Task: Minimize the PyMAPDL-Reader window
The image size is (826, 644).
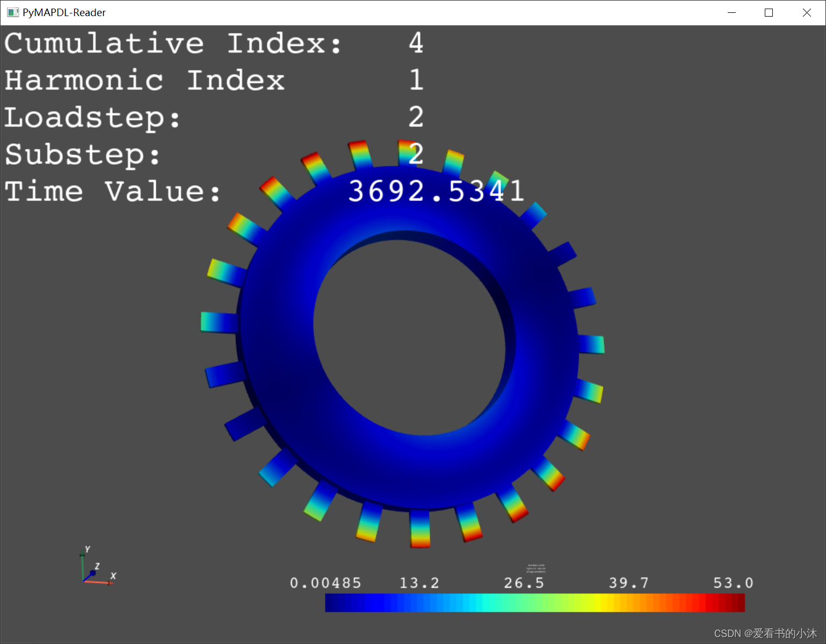Action: pyautogui.click(x=731, y=12)
